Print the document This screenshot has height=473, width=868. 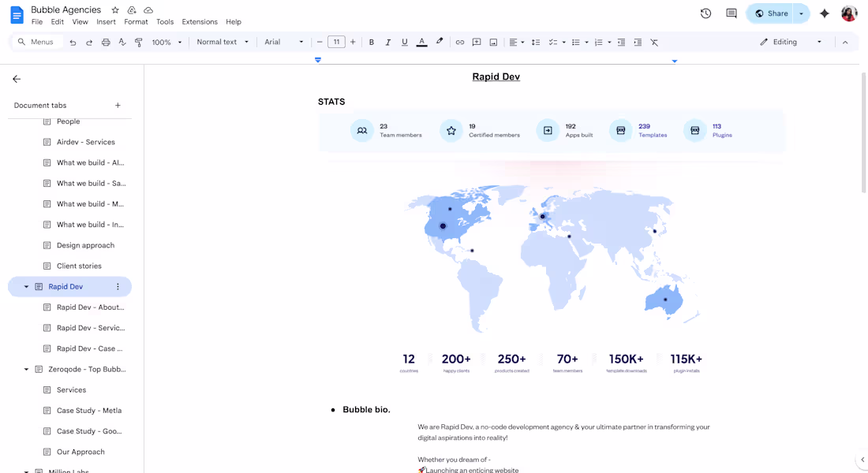(x=106, y=42)
